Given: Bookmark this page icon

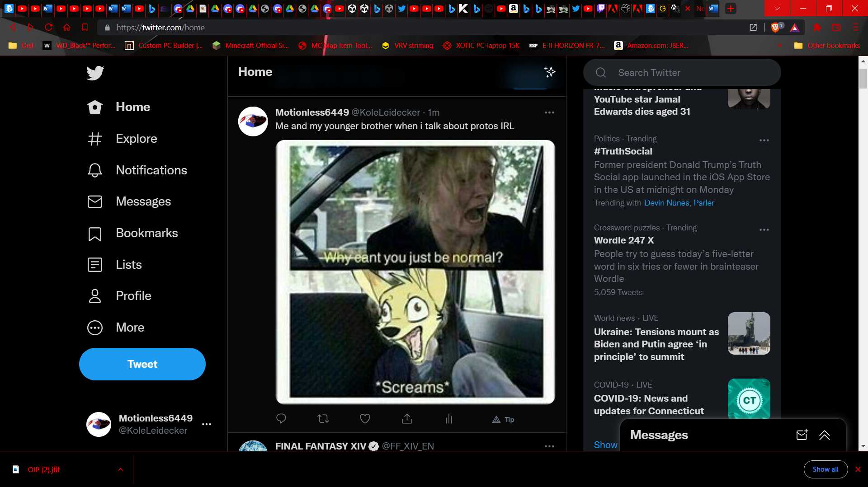Looking at the screenshot, I should 85,28.
